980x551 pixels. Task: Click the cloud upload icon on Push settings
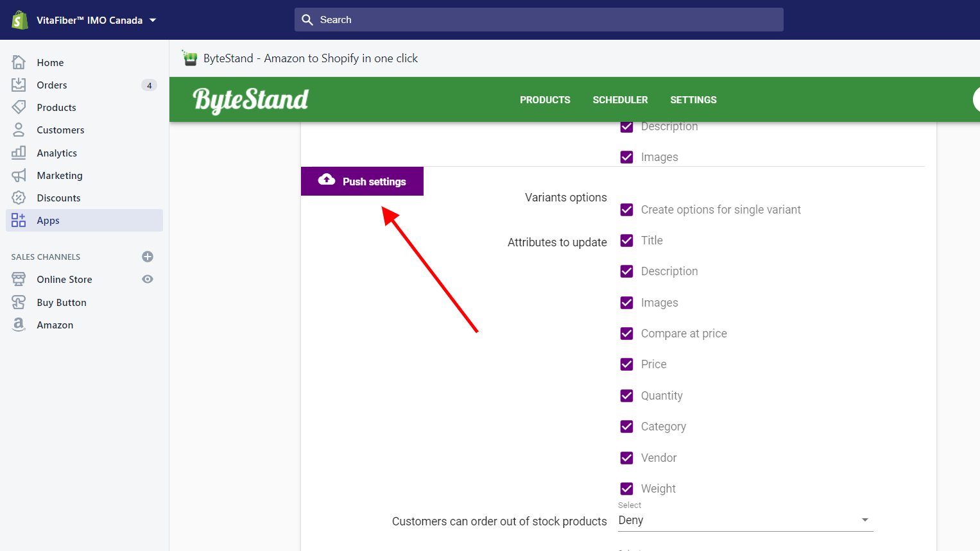[327, 180]
